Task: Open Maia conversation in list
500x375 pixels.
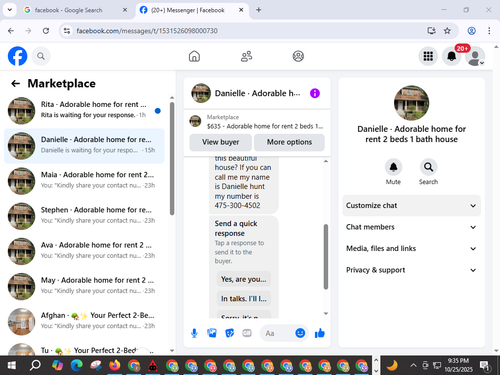Action: [84, 181]
